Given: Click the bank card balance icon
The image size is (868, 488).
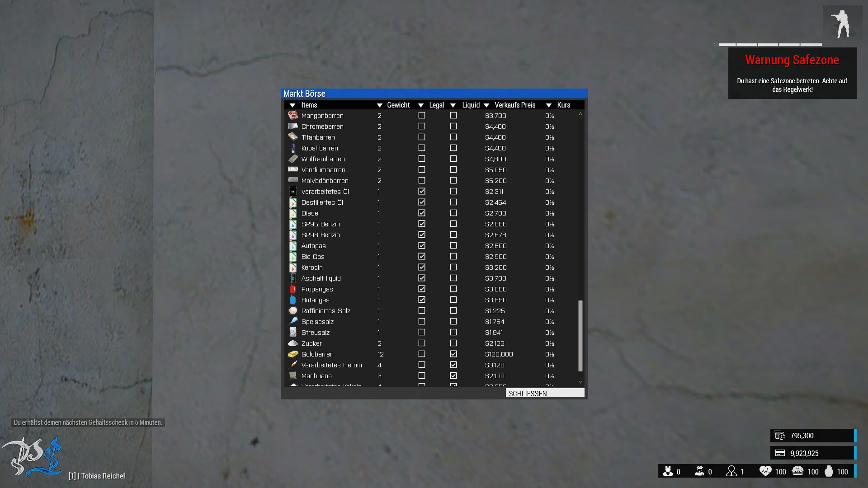Looking at the screenshot, I should coord(780,453).
